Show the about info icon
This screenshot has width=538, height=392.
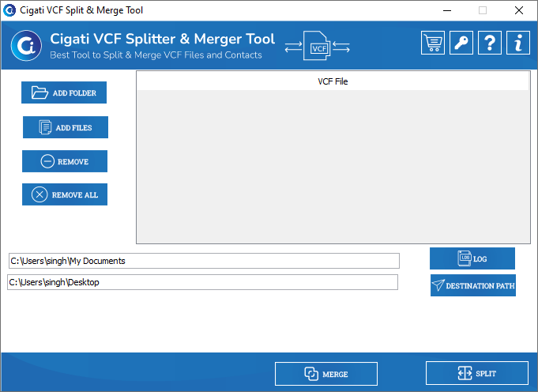pyautogui.click(x=518, y=43)
